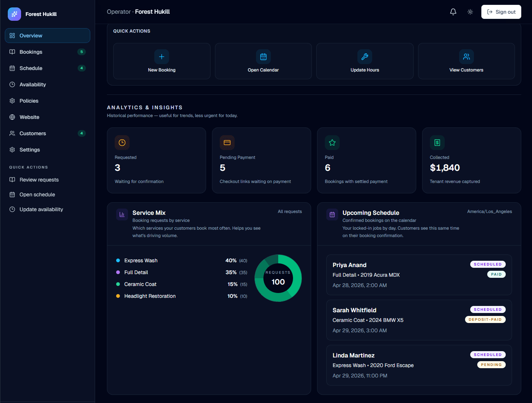This screenshot has width=532, height=403.
Task: Click the Policies gear icon
Action: tap(12, 101)
